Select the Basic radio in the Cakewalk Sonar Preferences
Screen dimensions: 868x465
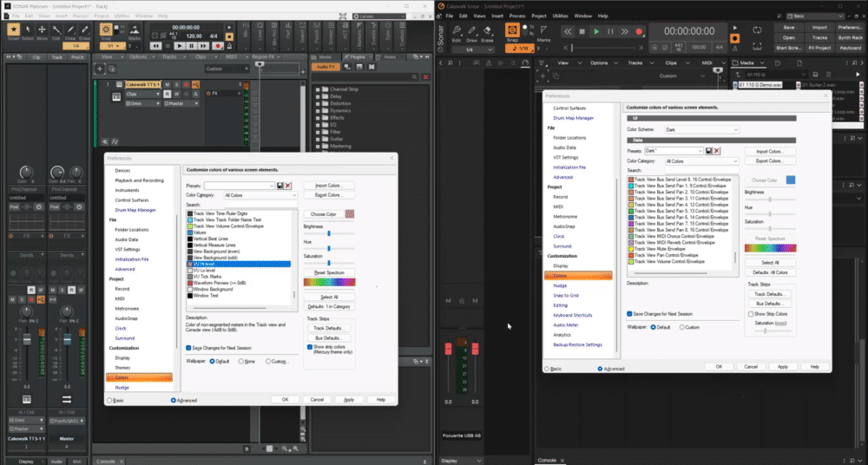pos(548,369)
